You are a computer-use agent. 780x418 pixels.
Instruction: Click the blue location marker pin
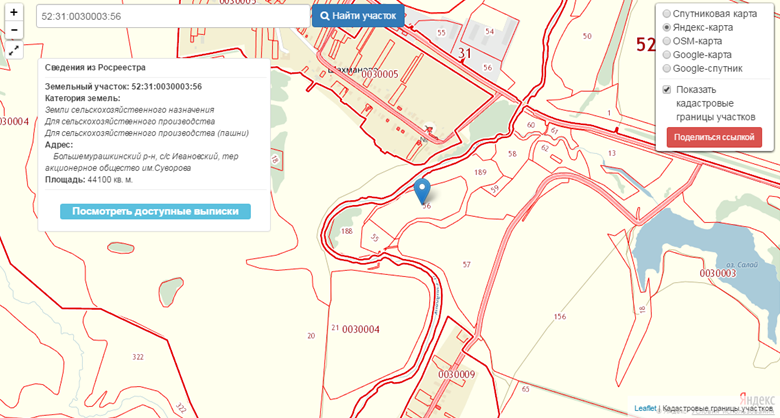(x=422, y=190)
